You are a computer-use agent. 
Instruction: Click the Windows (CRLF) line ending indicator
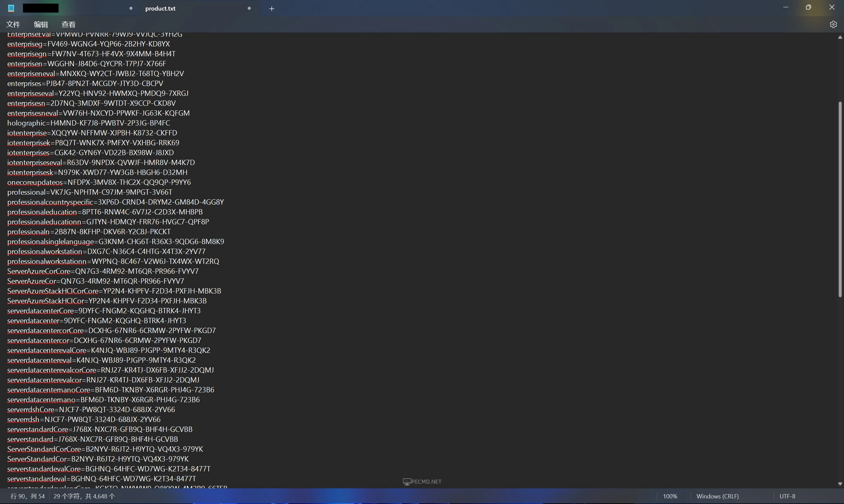tap(717, 496)
